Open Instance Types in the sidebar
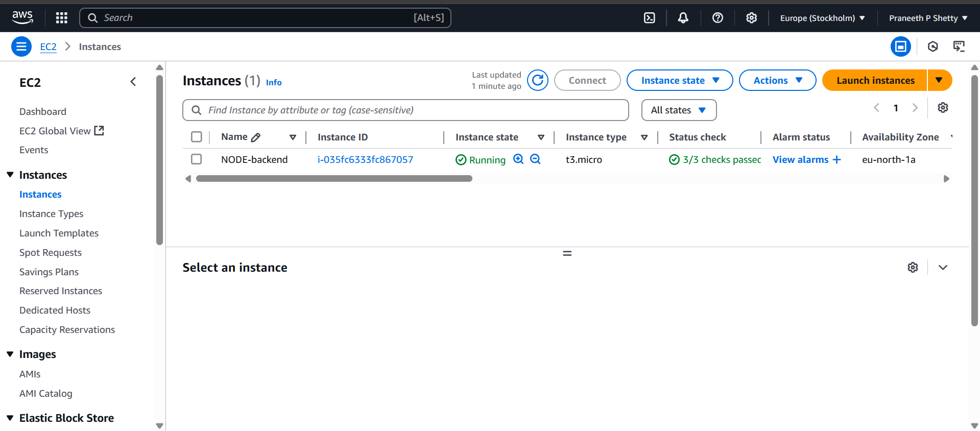Viewport: 980px width, 431px height. (51, 213)
